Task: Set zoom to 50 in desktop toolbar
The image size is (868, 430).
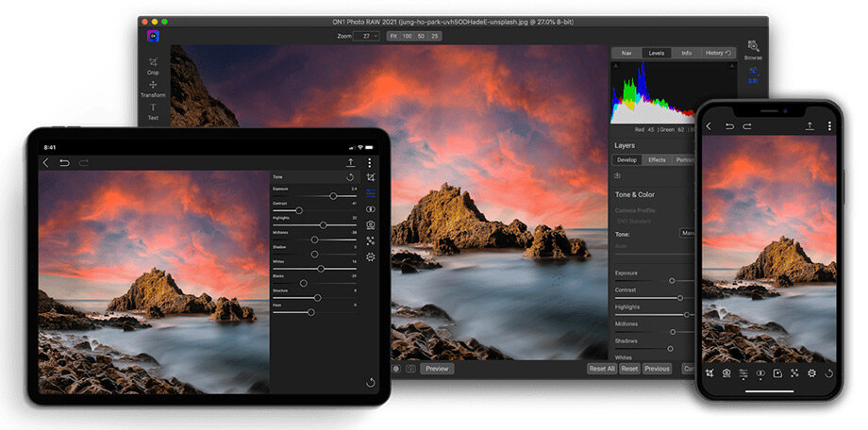Action: pyautogui.click(x=422, y=36)
